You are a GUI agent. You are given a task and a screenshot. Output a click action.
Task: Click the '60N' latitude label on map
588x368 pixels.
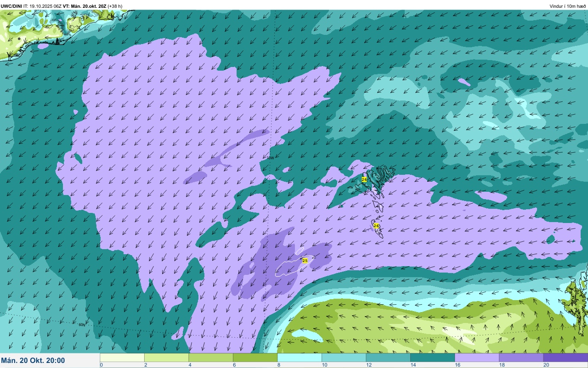(x=82, y=325)
